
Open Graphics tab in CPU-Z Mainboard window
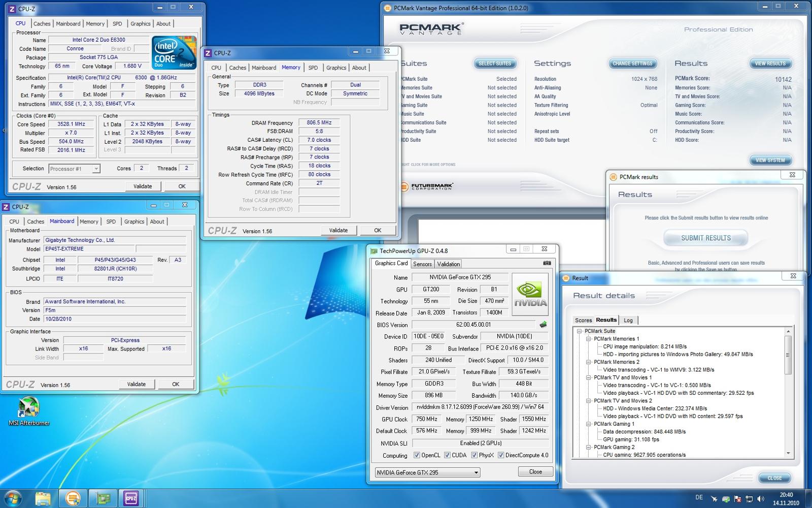134,221
